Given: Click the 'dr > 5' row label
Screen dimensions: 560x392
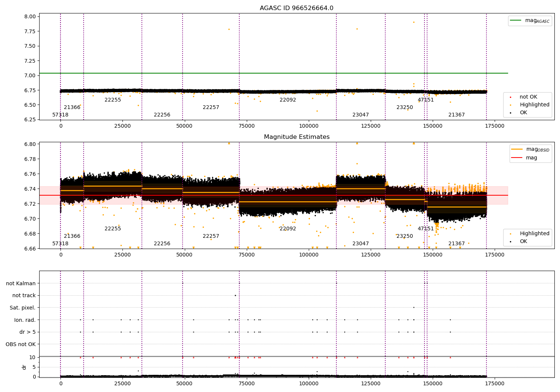Looking at the screenshot, I should (28, 332).
